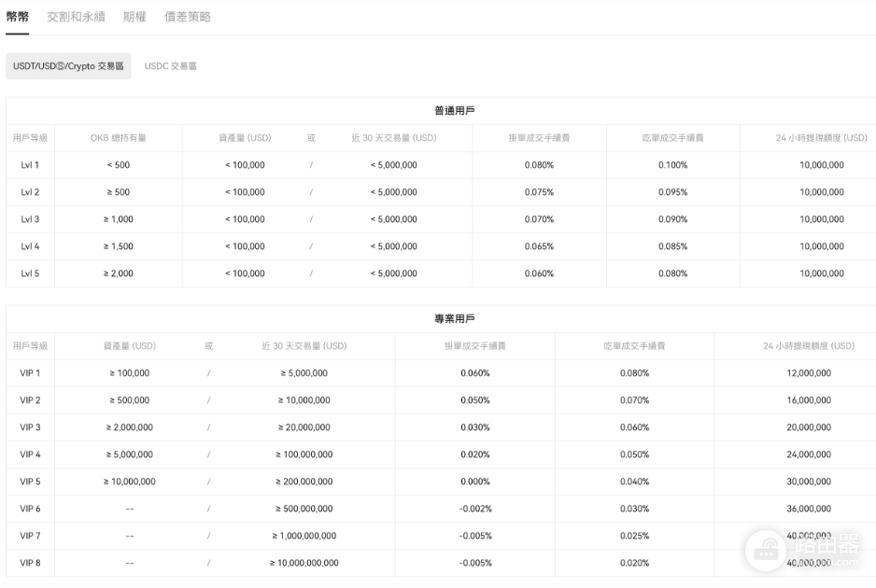Click the '< 500' OKB cell
876x588 pixels.
coord(119,164)
